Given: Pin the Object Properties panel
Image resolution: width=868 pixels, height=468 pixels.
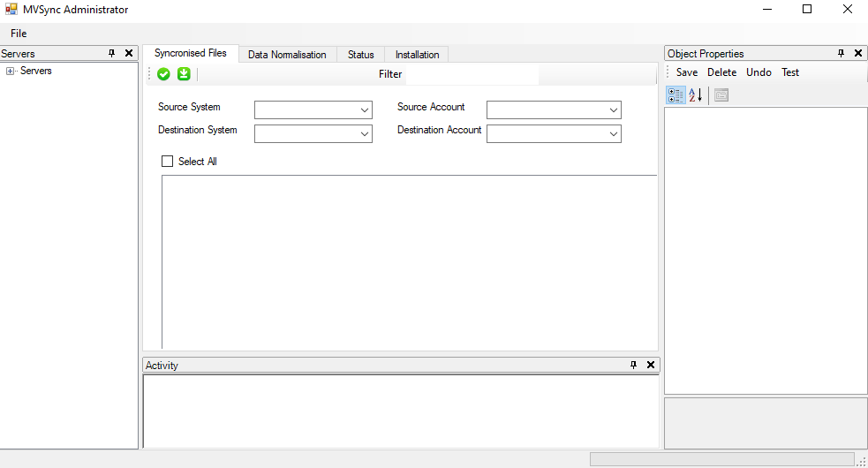Looking at the screenshot, I should pos(841,53).
